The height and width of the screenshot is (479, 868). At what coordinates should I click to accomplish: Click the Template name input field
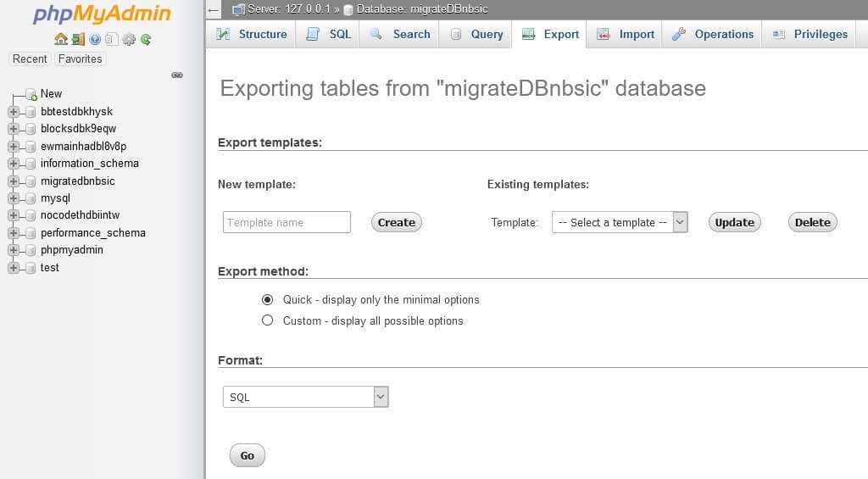pos(287,222)
